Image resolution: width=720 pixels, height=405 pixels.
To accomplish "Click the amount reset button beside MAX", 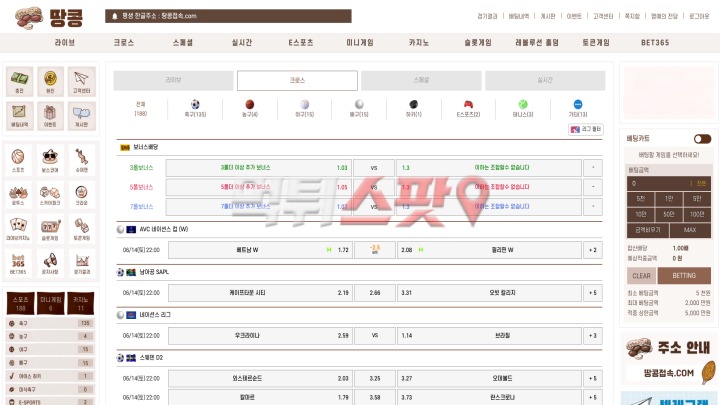I will 647,230.
